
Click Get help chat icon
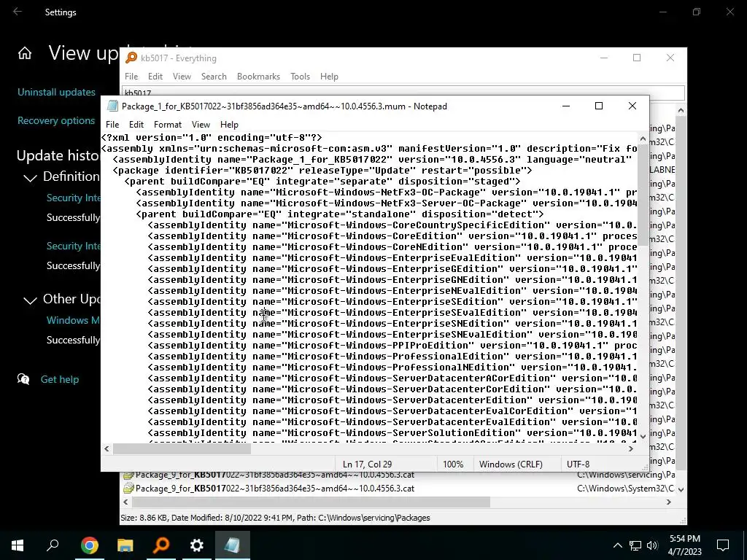[x=23, y=379]
